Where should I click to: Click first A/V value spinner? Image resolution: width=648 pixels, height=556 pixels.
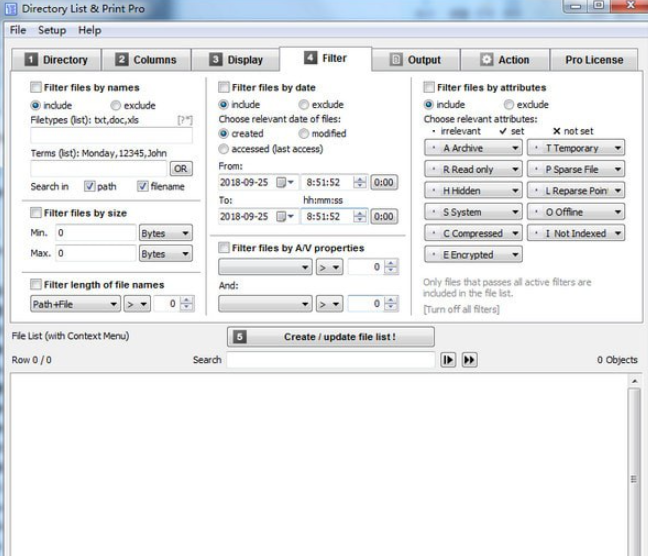coord(391,267)
